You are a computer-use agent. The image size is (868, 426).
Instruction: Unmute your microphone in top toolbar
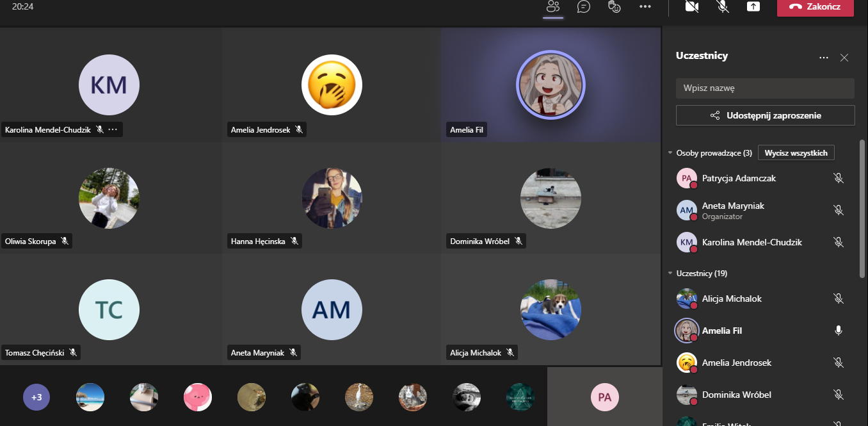[x=723, y=6]
